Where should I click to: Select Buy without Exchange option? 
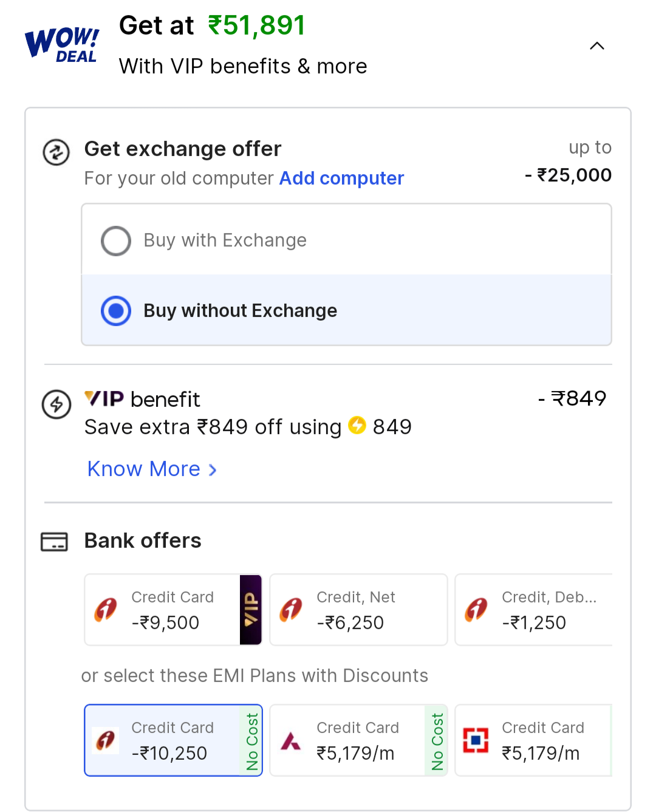(116, 311)
